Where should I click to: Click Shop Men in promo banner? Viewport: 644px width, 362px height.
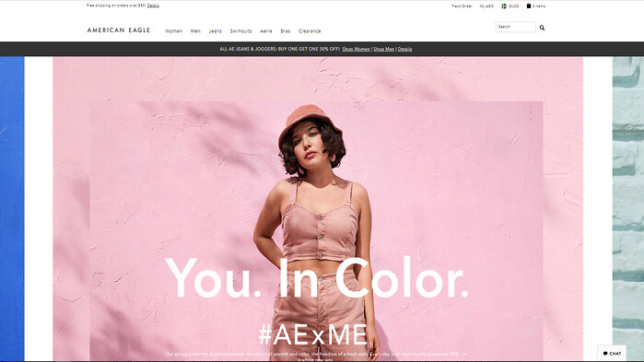(383, 49)
